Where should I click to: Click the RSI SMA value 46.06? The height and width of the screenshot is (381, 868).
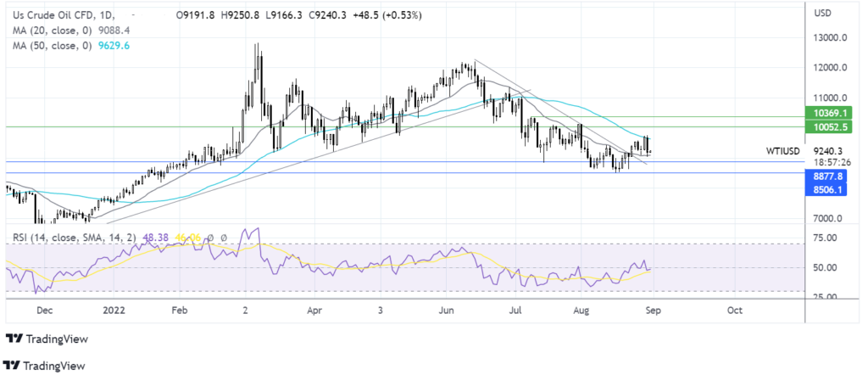pos(187,238)
